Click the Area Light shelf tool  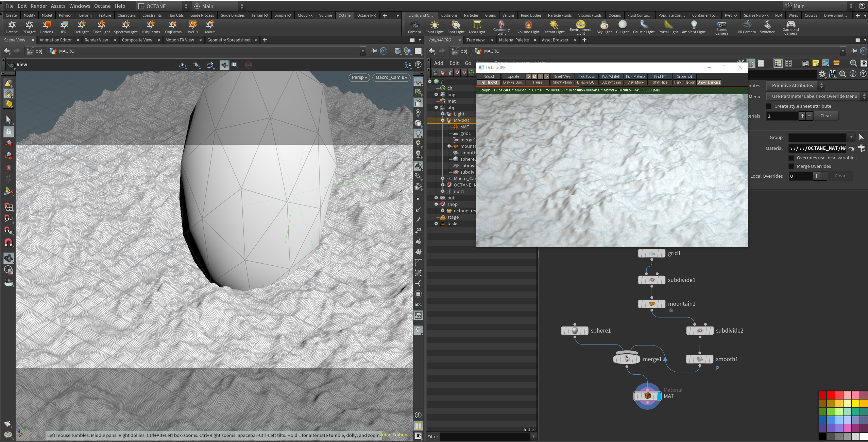(x=477, y=26)
